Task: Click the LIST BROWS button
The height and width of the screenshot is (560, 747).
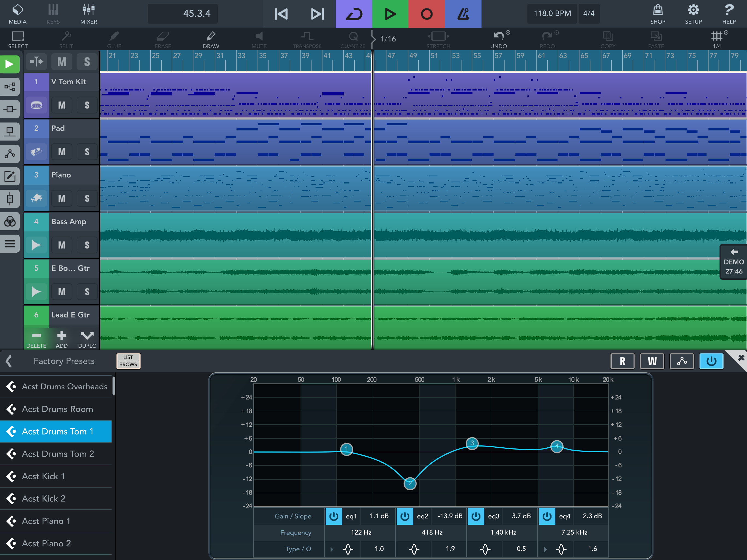Action: 128,361
